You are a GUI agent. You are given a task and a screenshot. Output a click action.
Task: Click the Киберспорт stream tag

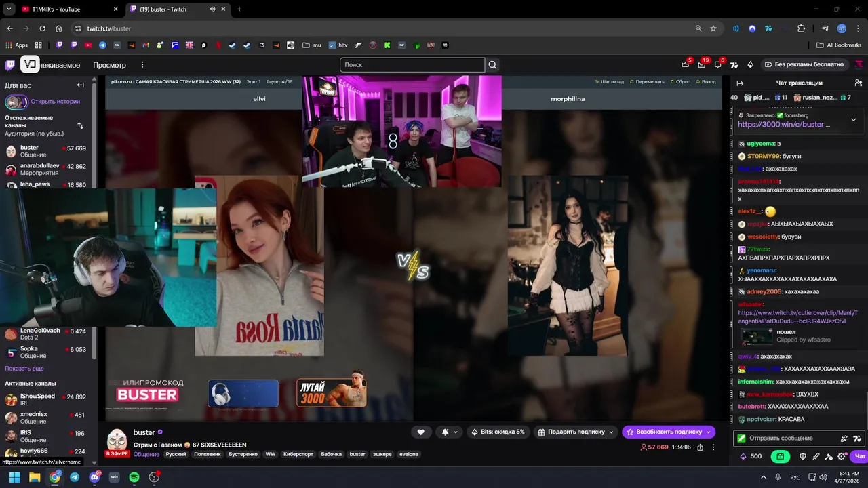pos(299,454)
